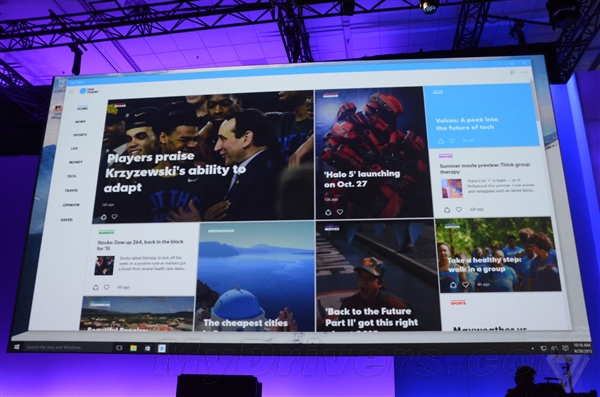The image size is (600, 397).
Task: Share the Voices future of tech article
Action: 441,141
